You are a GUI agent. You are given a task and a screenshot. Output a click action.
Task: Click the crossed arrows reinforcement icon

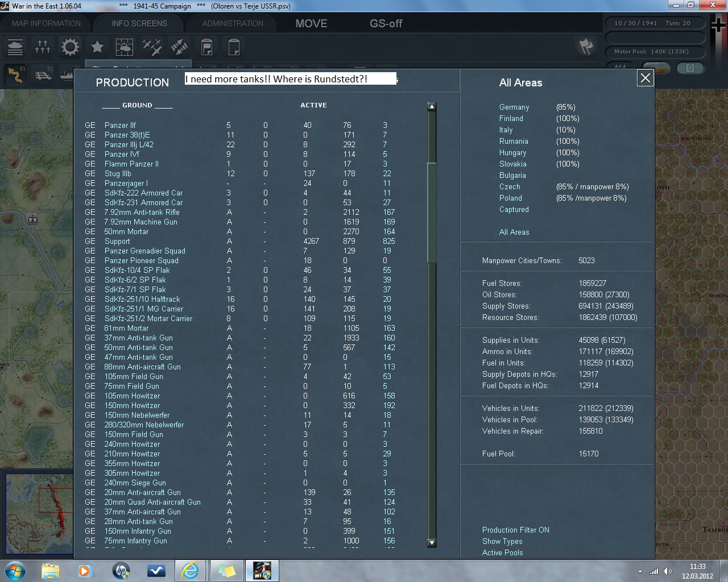pos(179,47)
